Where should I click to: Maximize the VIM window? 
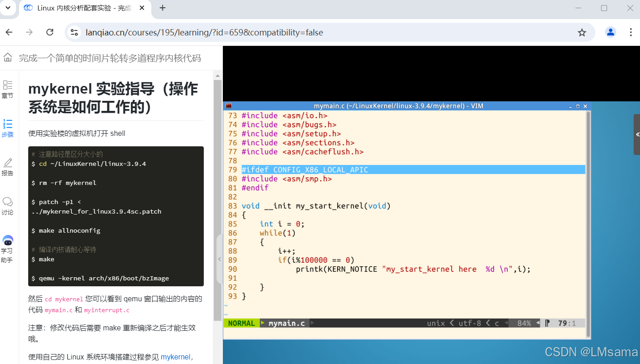point(578,106)
